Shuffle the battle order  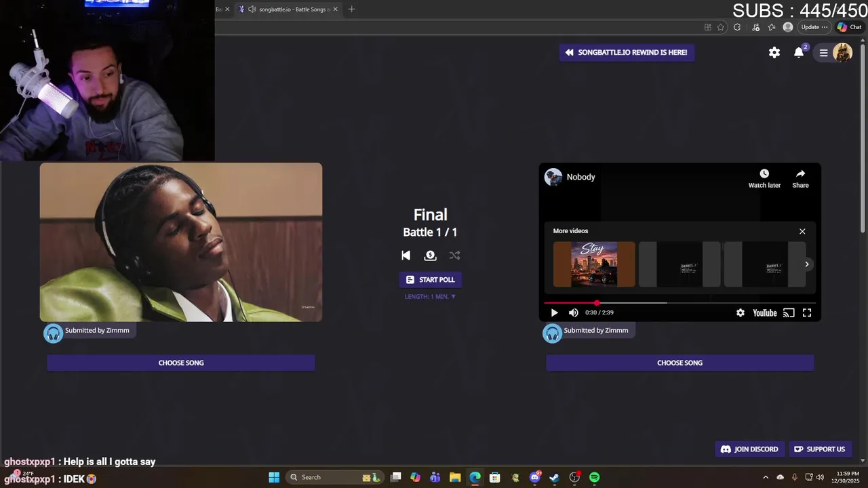(x=454, y=256)
